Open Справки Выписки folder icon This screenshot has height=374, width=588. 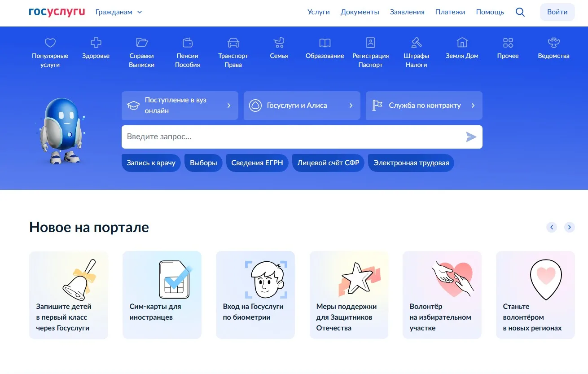pyautogui.click(x=142, y=43)
